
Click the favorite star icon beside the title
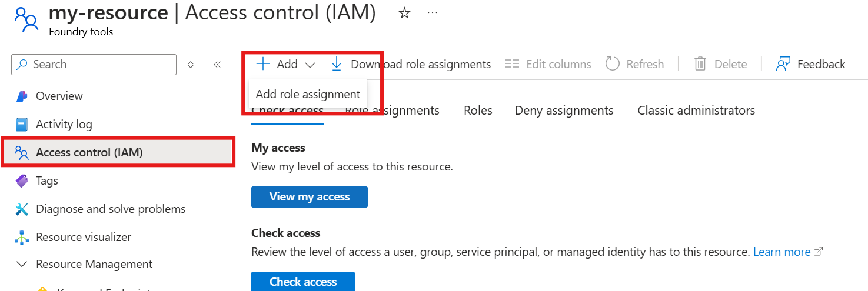point(404,14)
